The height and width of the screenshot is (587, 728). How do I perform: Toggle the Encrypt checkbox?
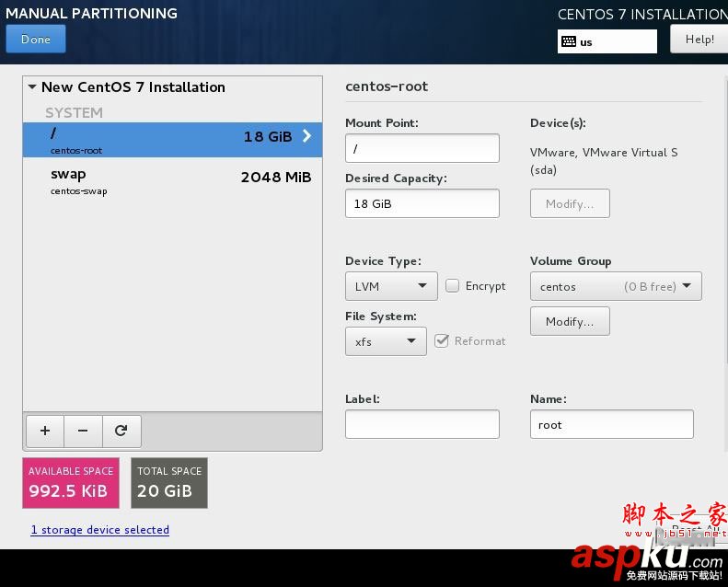pos(452,285)
